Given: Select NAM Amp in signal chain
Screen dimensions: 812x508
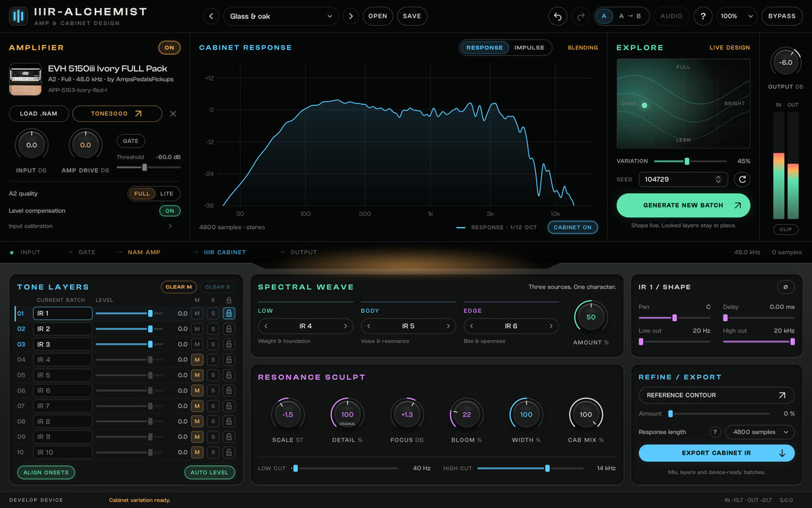Looking at the screenshot, I should point(144,253).
